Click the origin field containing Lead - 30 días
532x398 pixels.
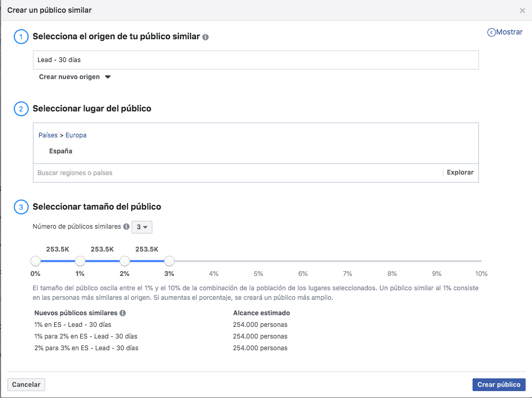pos(256,60)
